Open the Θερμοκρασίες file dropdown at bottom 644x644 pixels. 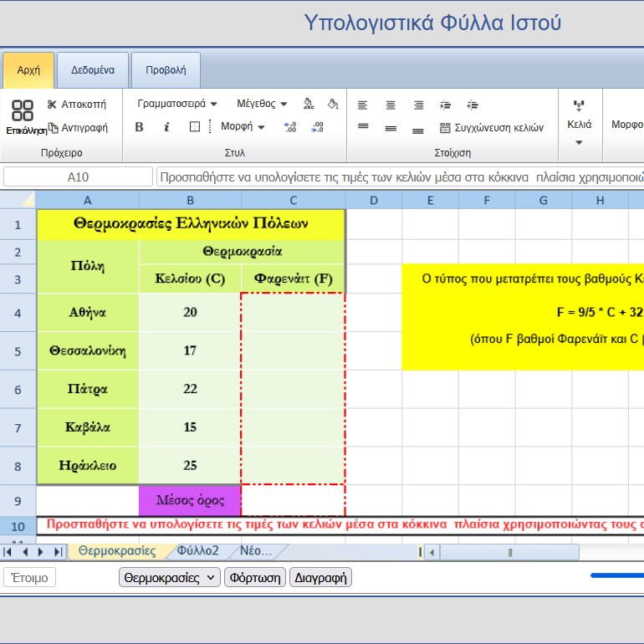[x=170, y=577]
